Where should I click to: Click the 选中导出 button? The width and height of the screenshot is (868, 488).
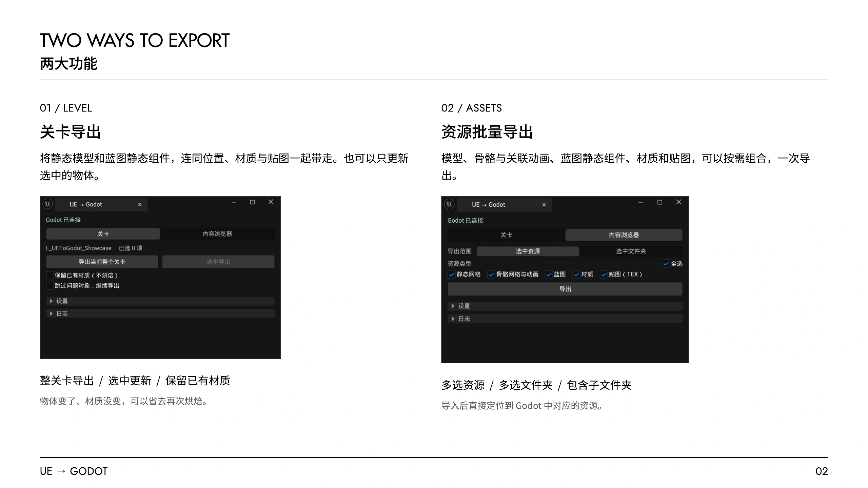pos(218,262)
